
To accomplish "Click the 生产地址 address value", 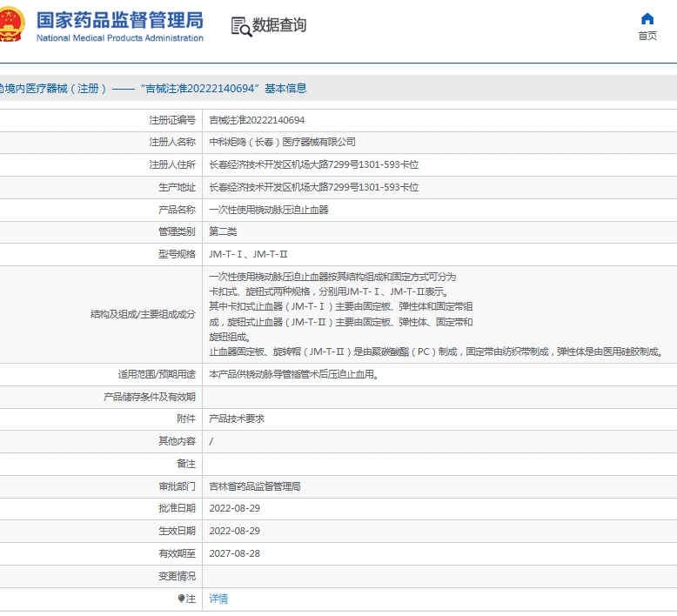I will coord(314,187).
